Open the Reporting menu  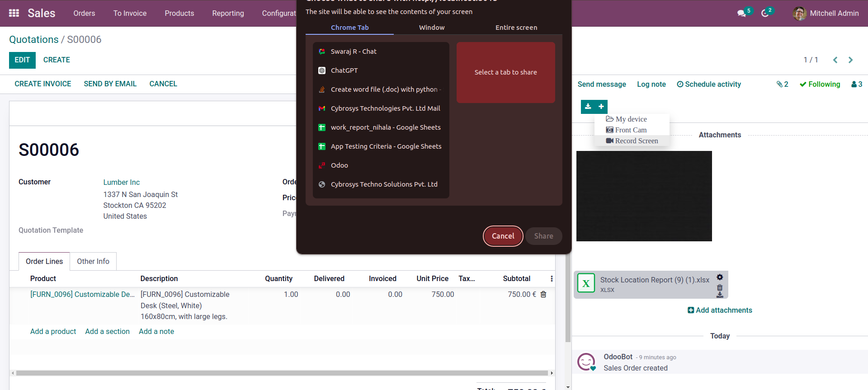click(x=228, y=14)
